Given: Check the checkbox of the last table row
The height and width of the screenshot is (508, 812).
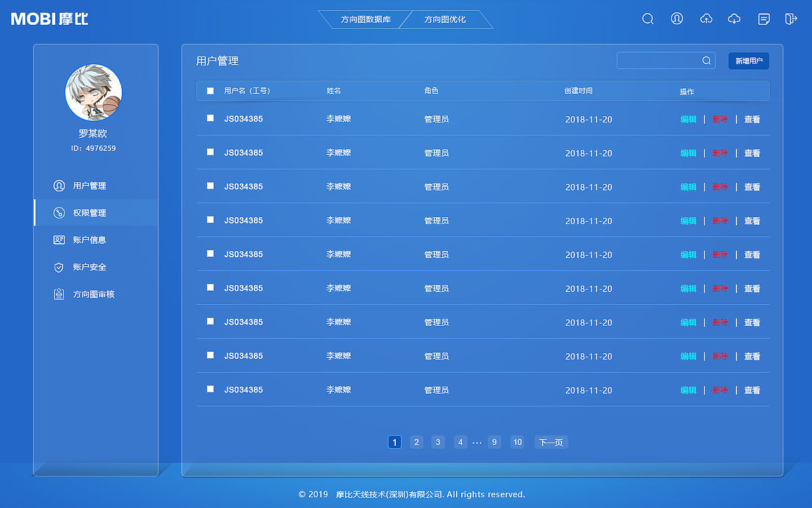Looking at the screenshot, I should (x=210, y=390).
